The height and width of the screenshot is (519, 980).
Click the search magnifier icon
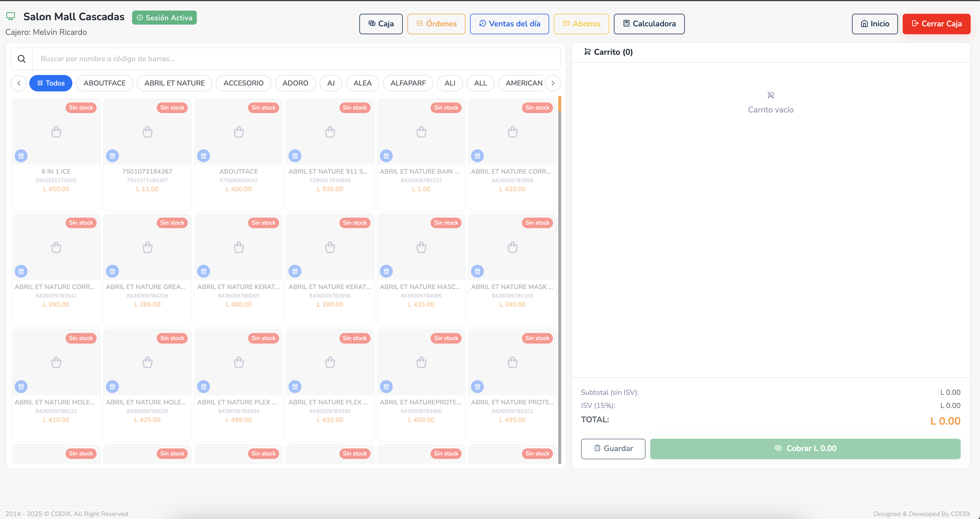click(22, 59)
